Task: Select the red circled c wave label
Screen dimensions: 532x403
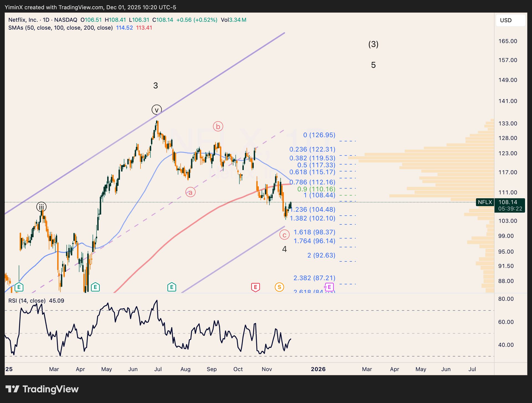Action: 284,235
